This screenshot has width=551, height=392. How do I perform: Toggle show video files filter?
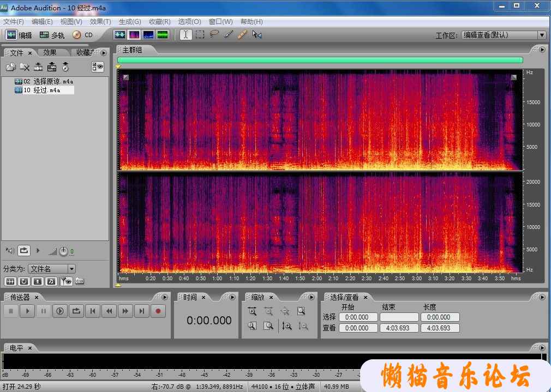coord(38,281)
